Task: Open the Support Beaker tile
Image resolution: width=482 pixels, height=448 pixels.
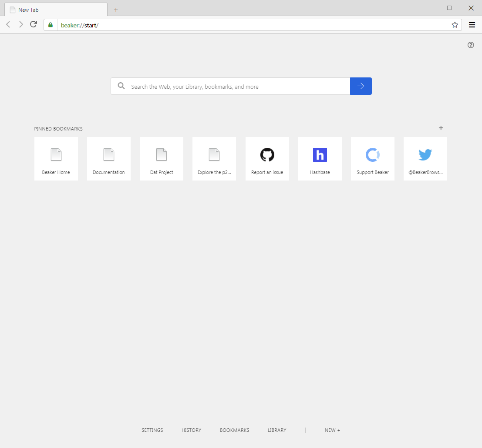Action: tap(373, 159)
